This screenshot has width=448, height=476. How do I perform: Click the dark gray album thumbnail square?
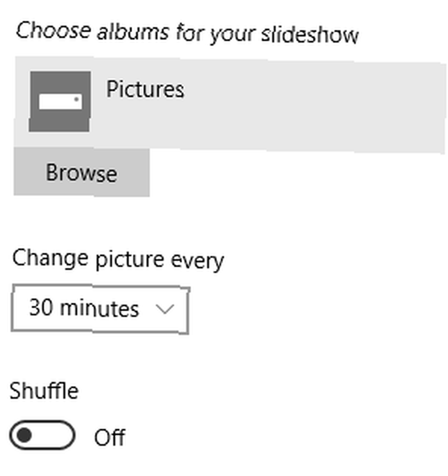pyautogui.click(x=60, y=101)
